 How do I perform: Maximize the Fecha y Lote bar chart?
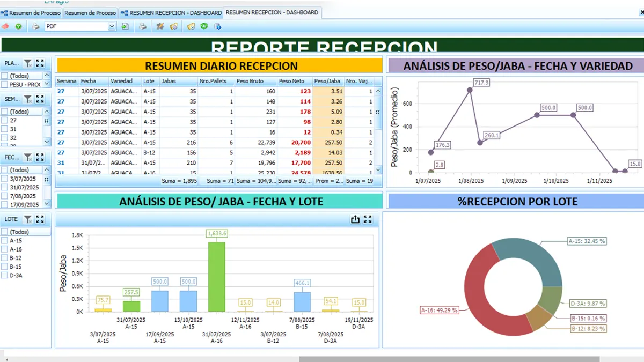pos(368,219)
